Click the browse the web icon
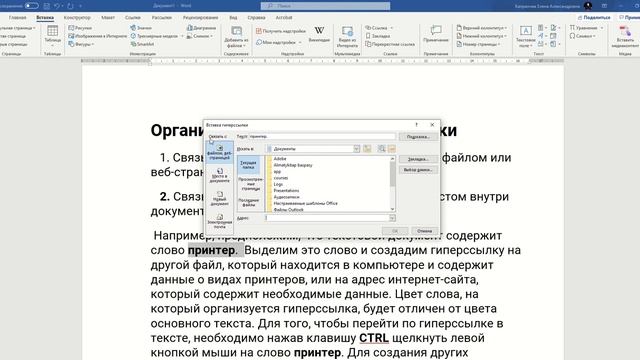Screen dimensions: 640x360 click(382, 149)
